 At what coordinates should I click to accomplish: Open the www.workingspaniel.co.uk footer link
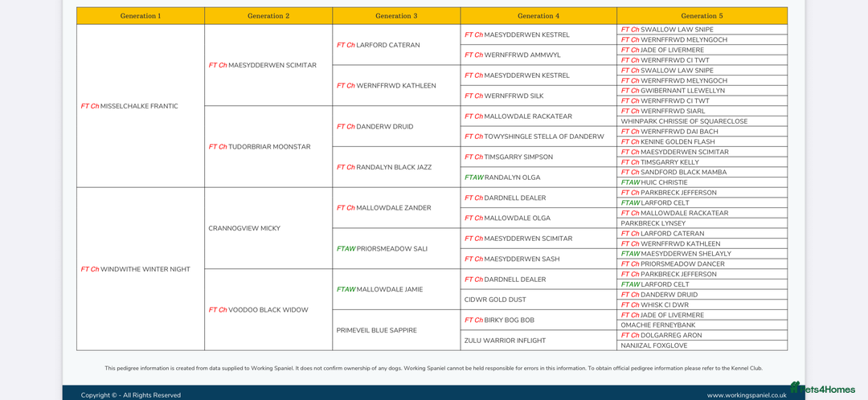[746, 395]
